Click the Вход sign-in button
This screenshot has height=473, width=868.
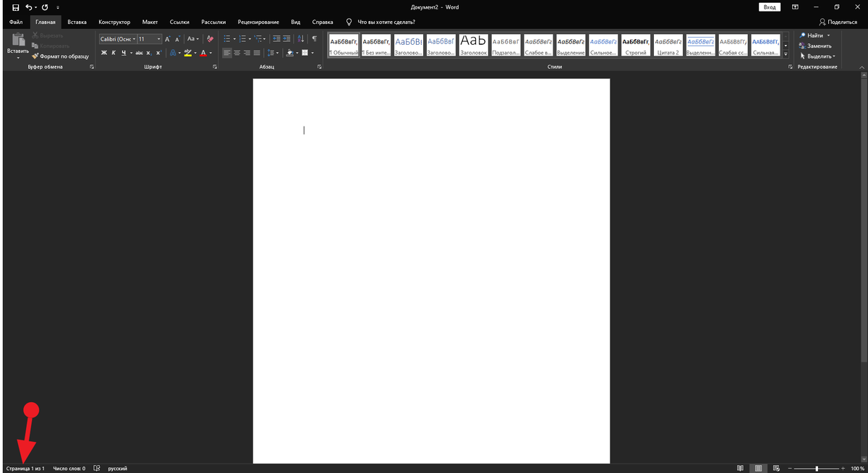(x=770, y=7)
